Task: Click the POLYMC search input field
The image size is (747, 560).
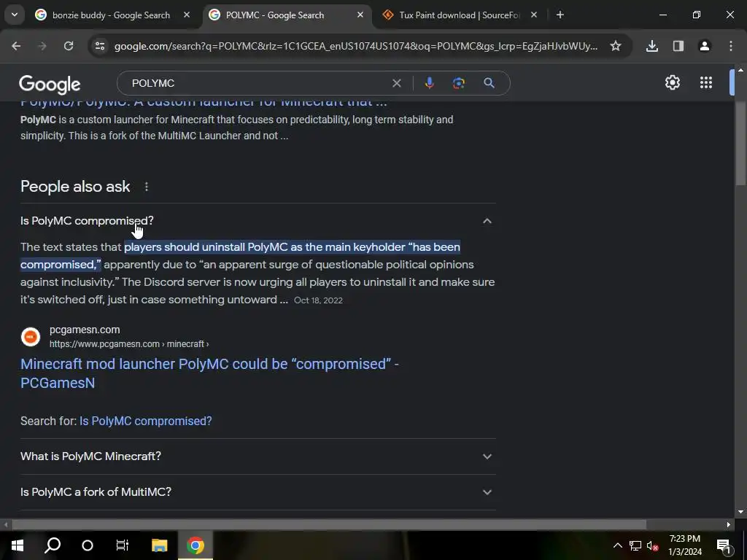Action: click(x=258, y=83)
